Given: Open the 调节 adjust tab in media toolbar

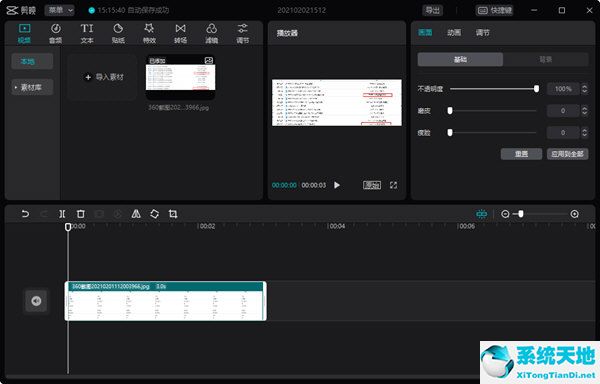Looking at the screenshot, I should (243, 33).
